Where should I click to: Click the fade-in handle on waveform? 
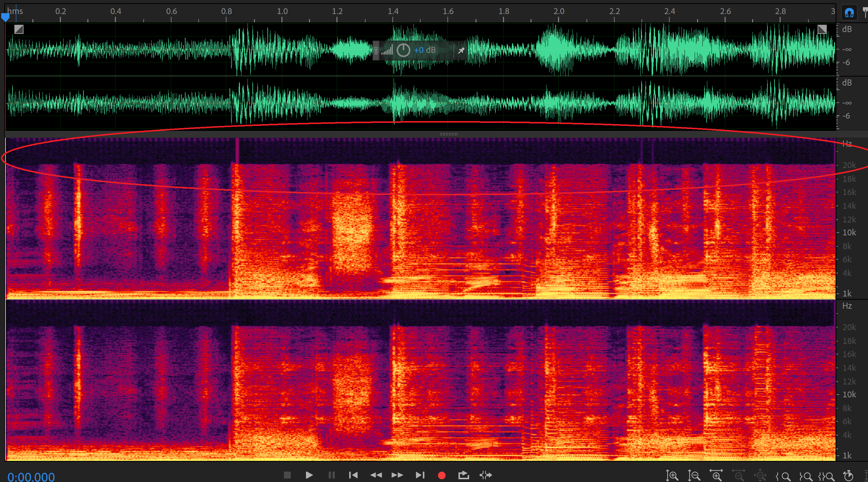(19, 29)
